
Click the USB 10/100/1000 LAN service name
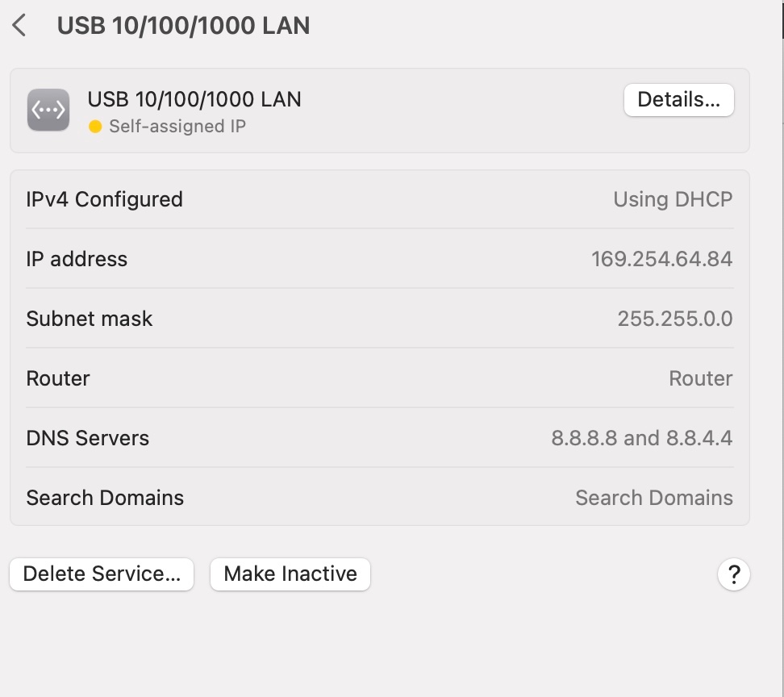point(194,99)
